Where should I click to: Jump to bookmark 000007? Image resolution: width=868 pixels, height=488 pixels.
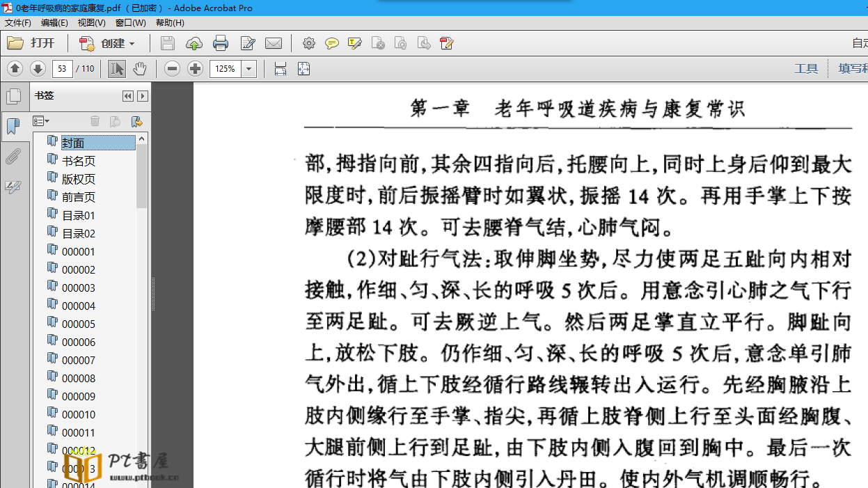point(79,360)
